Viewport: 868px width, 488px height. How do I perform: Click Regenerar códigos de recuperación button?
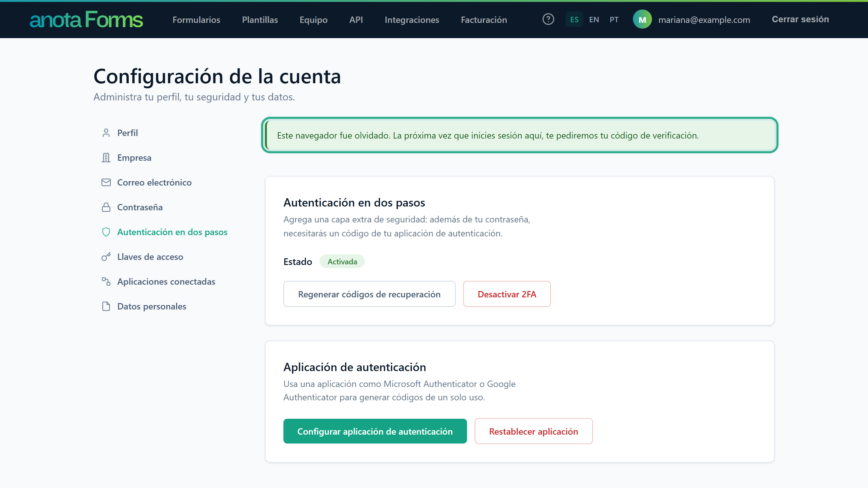tap(369, 294)
